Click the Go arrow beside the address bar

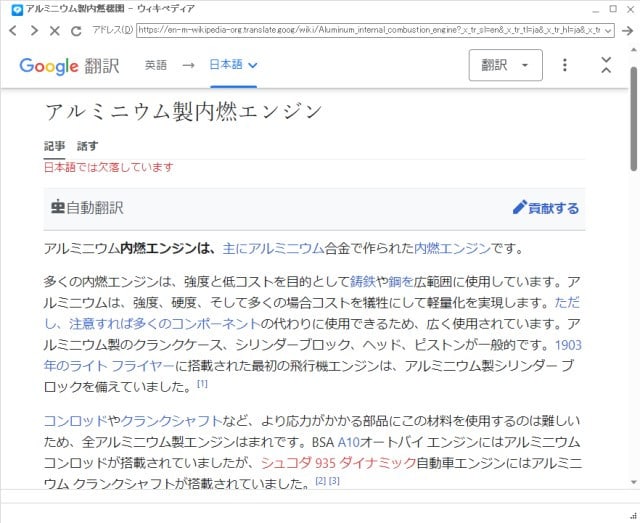pyautogui.click(x=627, y=31)
